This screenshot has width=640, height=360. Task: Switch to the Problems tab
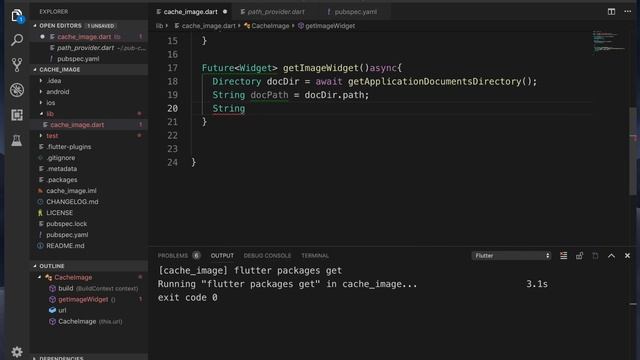pos(173,256)
